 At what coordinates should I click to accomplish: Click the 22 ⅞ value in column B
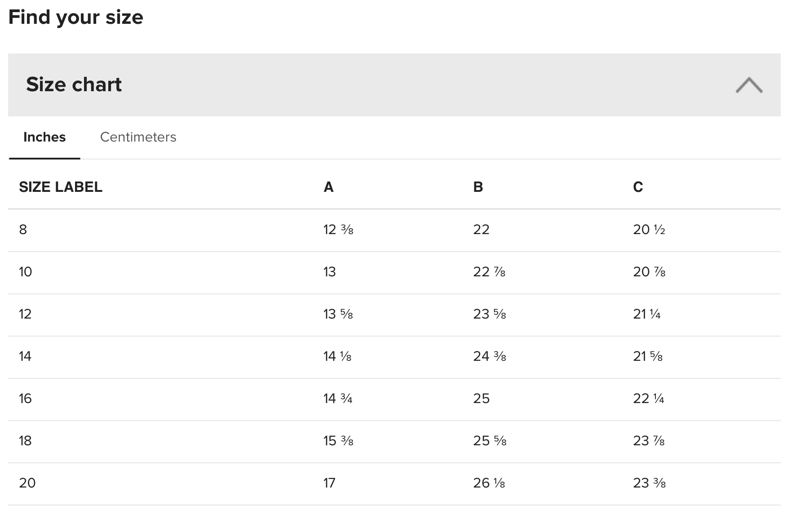[489, 272]
